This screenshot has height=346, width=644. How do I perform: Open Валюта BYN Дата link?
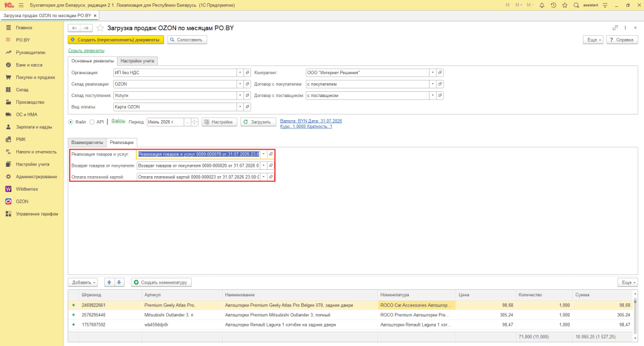tap(311, 121)
